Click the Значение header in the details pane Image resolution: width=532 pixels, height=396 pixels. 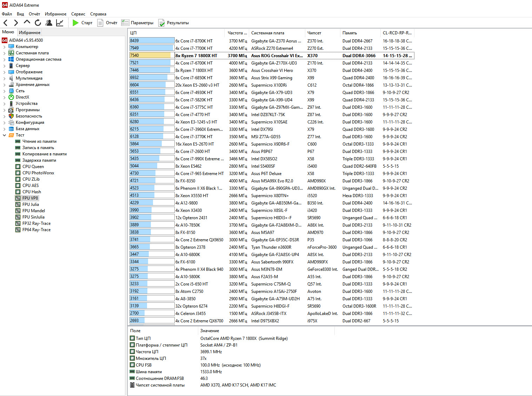point(266,331)
